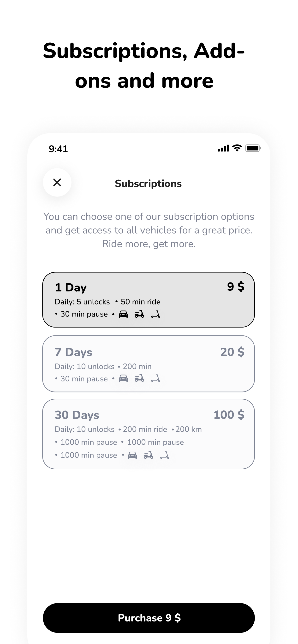Click car icon in 1 Day plan
Screen dimensions: 298x644
click(x=123, y=314)
